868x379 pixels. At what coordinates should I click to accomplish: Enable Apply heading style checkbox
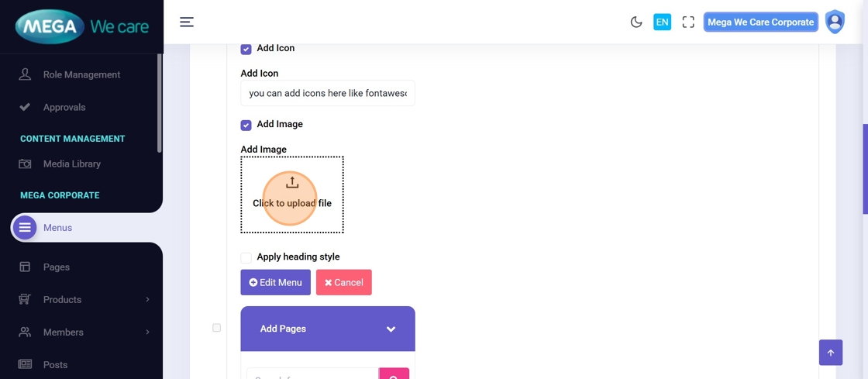coord(246,257)
